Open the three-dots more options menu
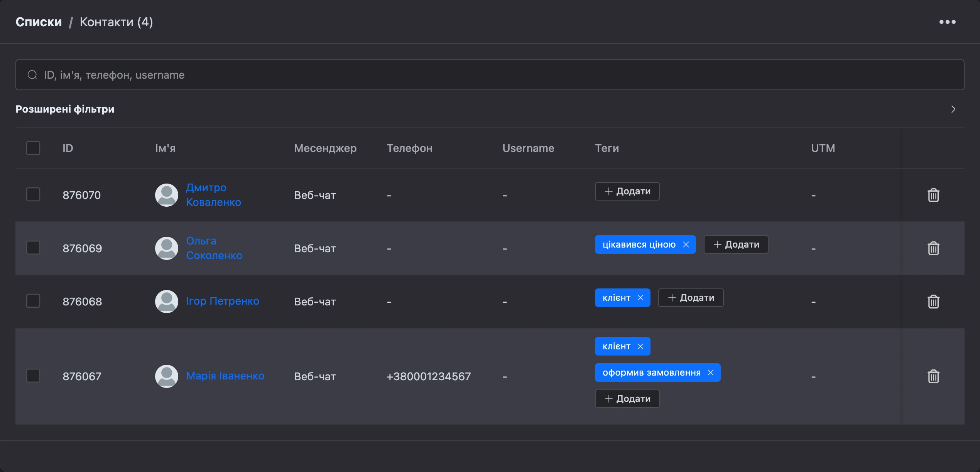 (947, 22)
